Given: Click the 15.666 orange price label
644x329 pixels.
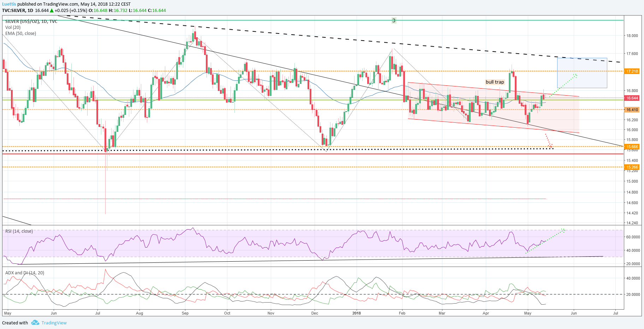Looking at the screenshot, I should [x=632, y=147].
